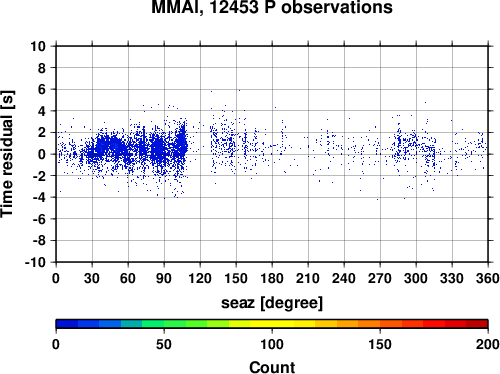500x374 pixels.
Task: Click the 'Time residual [s]' y-axis label
Action: click(7, 154)
